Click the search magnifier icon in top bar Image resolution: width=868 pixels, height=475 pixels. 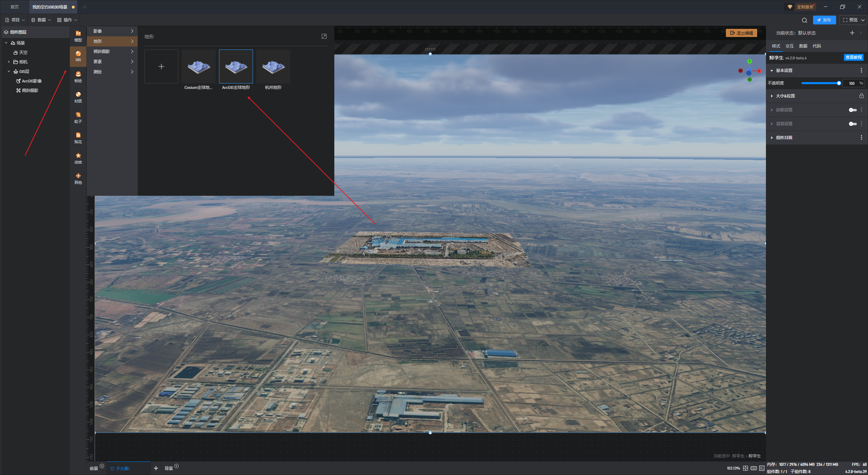[x=804, y=20]
